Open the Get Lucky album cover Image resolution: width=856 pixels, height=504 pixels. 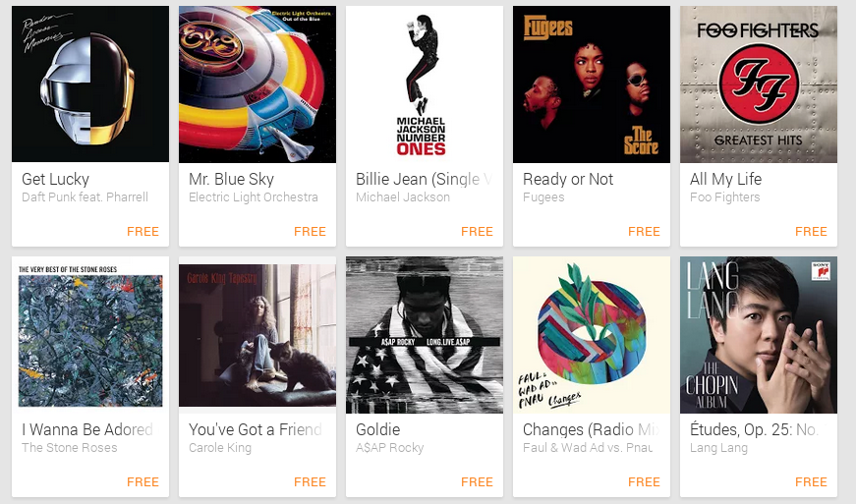[x=90, y=84]
